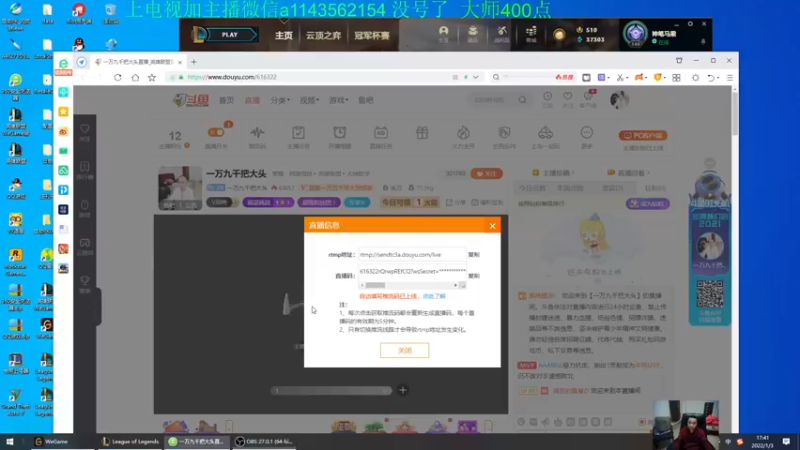Open the 首页 nav item
Image resolution: width=800 pixels, height=450 pixels.
(x=227, y=101)
